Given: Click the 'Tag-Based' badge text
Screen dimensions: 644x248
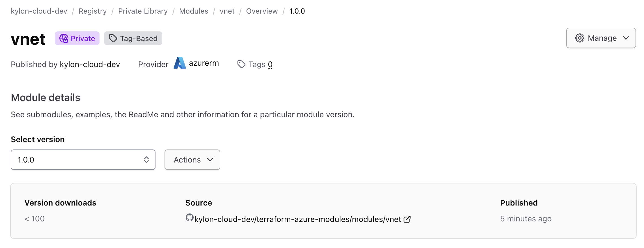Looking at the screenshot, I should [x=139, y=39].
